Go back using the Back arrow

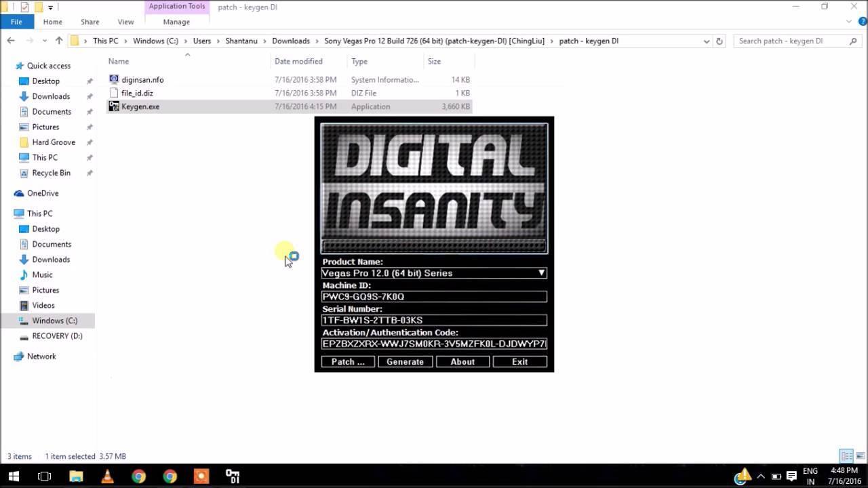click(11, 41)
